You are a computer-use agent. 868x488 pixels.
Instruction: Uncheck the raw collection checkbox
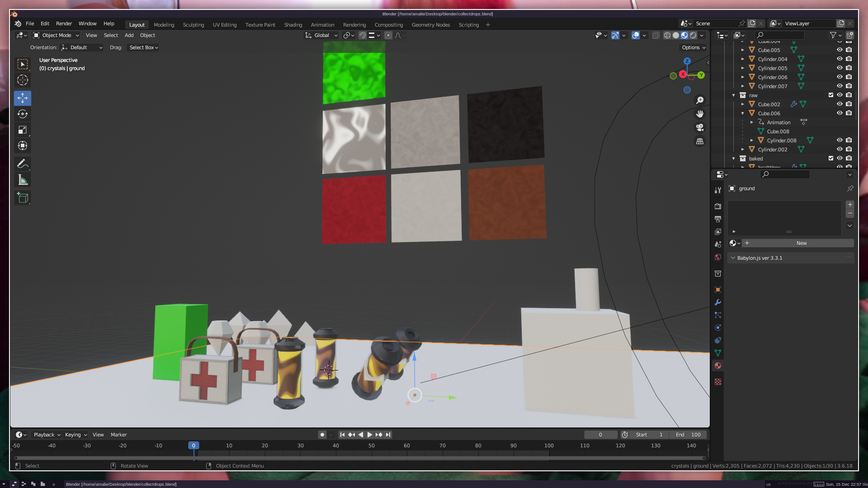pyautogui.click(x=831, y=95)
